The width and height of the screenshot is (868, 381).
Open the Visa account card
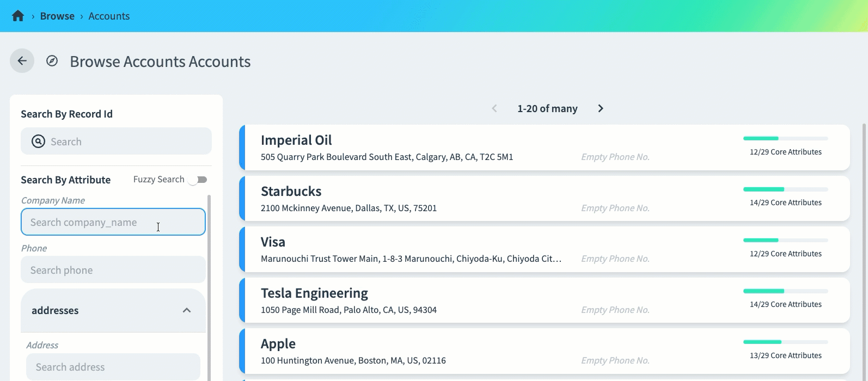point(545,249)
